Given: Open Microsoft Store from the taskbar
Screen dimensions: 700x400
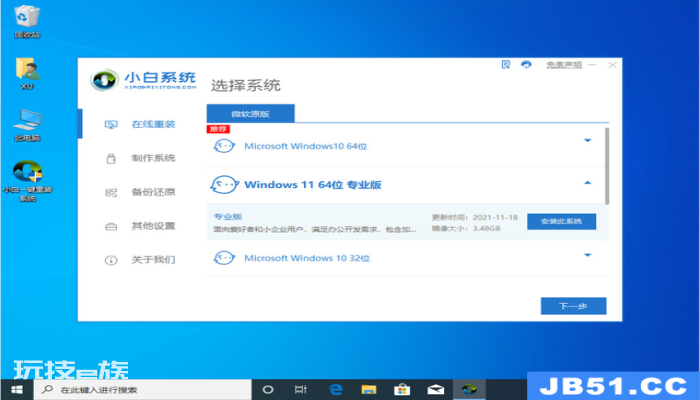Looking at the screenshot, I should click(x=402, y=390).
